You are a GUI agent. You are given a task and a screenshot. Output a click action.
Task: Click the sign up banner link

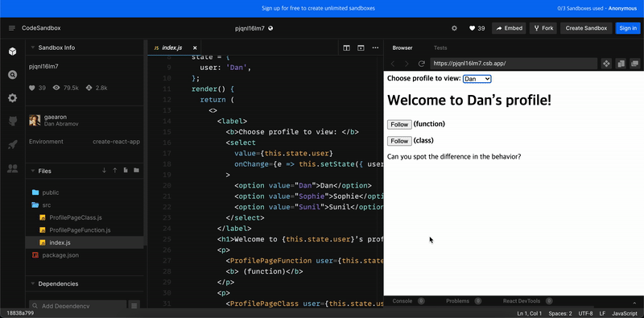(x=318, y=8)
